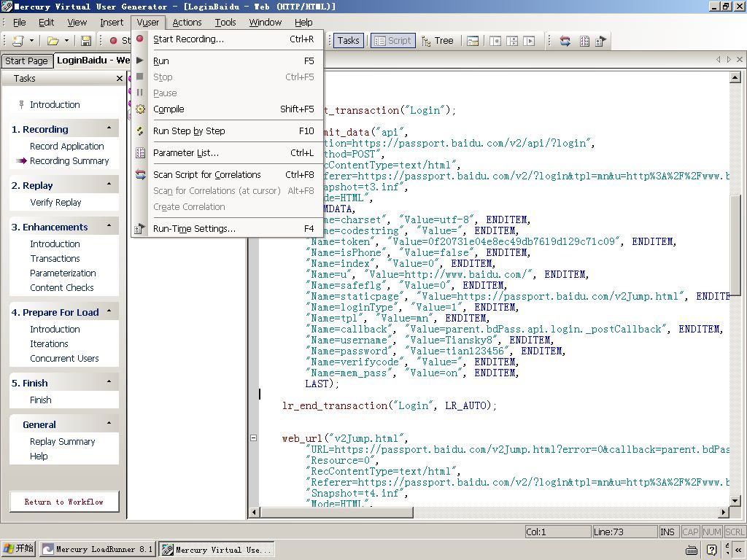Image resolution: width=747 pixels, height=560 pixels.
Task: Click the 开始 Start button
Action: (18, 549)
